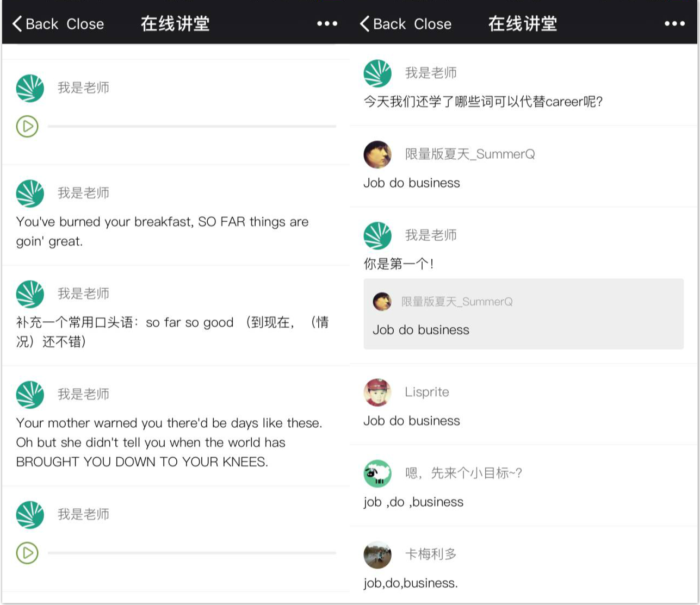
Task: Click the '补充一个常用口头语' message text
Action: (172, 332)
